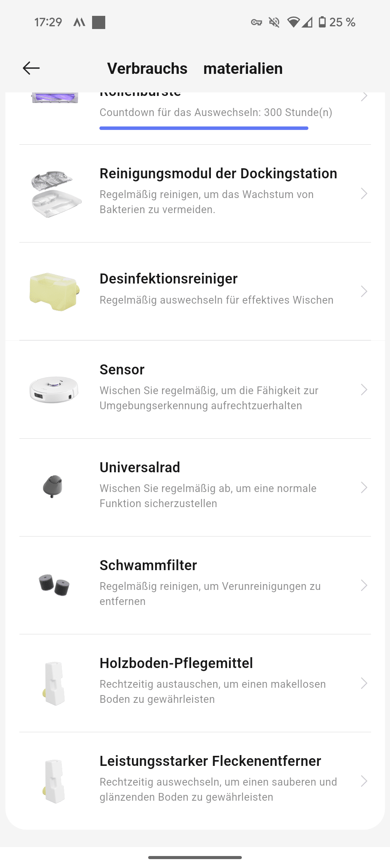This screenshot has width=390, height=868.
Task: Expand the Schwammfilter chevron arrow
Action: click(x=364, y=585)
